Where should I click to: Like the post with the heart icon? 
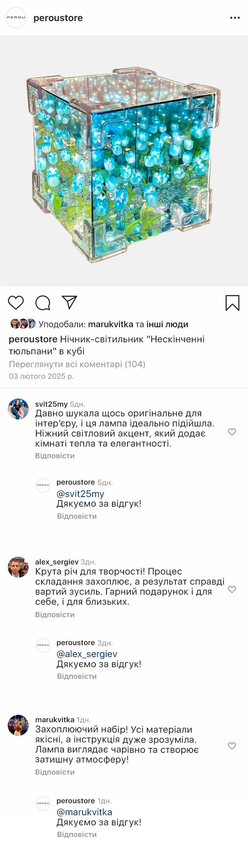pos(16,302)
